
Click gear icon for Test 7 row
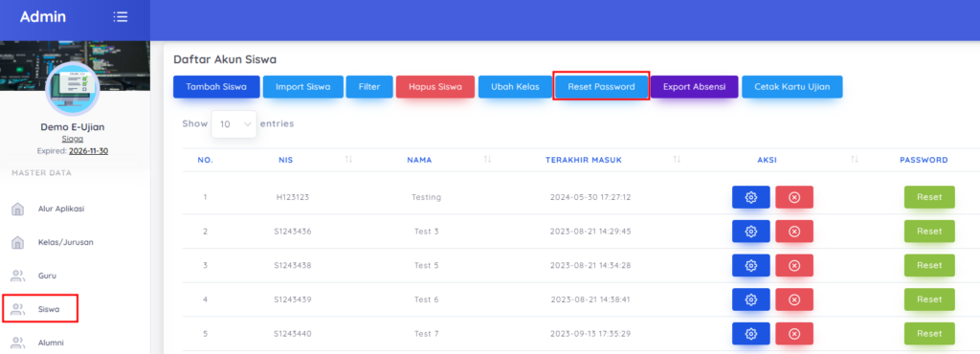coord(750,334)
